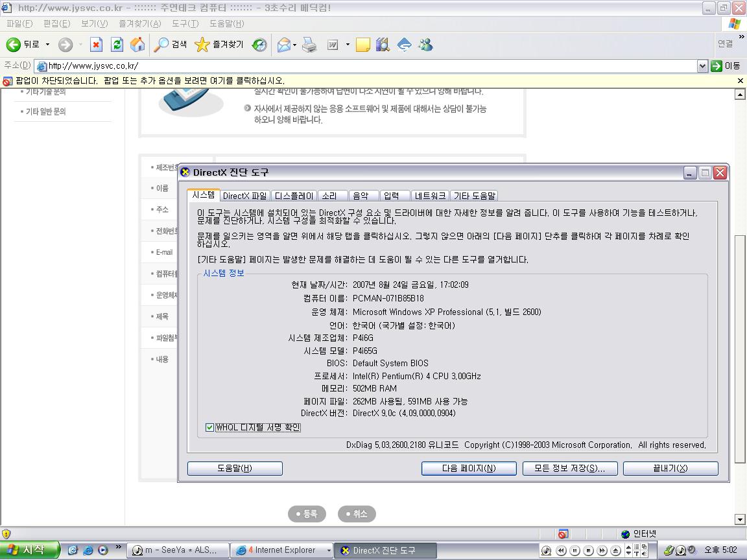Open the Edit with Word dropdown arrow

pyautogui.click(x=348, y=45)
